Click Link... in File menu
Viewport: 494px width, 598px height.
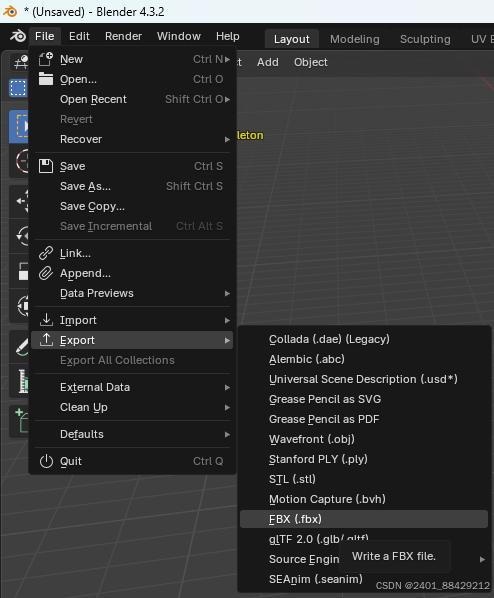(x=133, y=253)
